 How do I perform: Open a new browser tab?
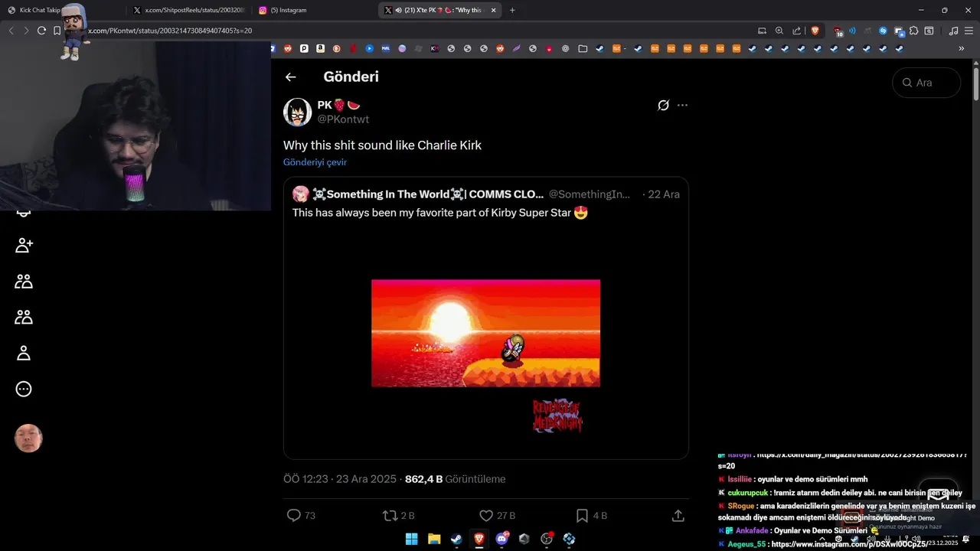click(x=512, y=10)
